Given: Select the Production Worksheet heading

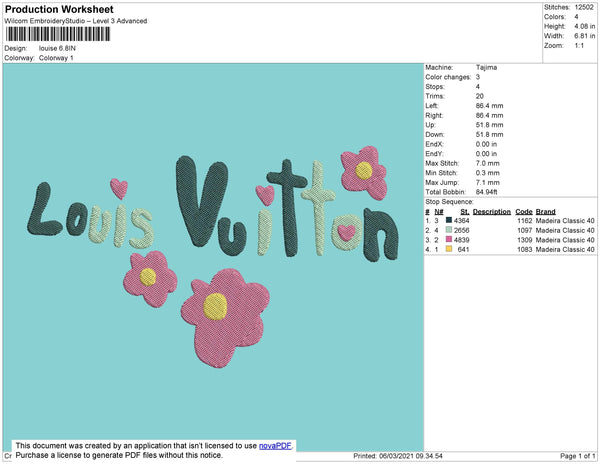Looking at the screenshot, I should click(59, 9).
